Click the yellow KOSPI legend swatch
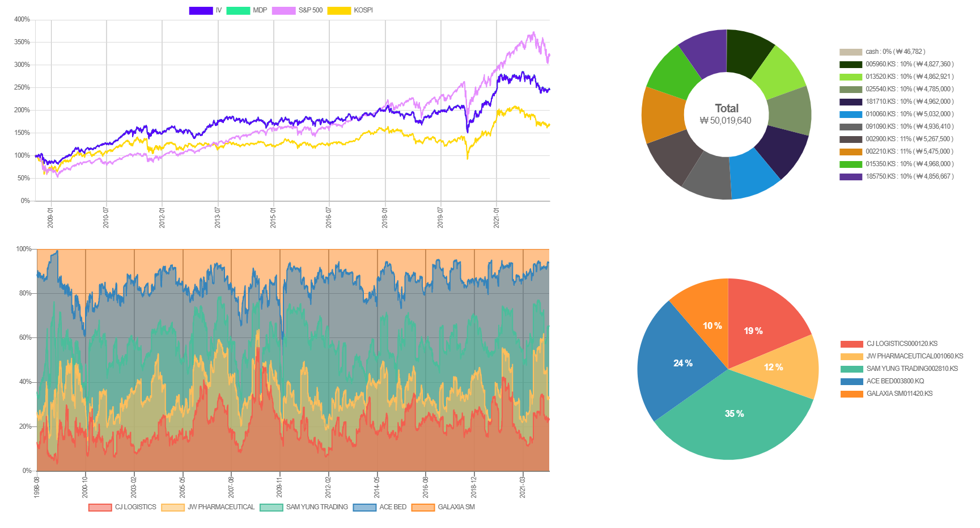 tap(340, 10)
